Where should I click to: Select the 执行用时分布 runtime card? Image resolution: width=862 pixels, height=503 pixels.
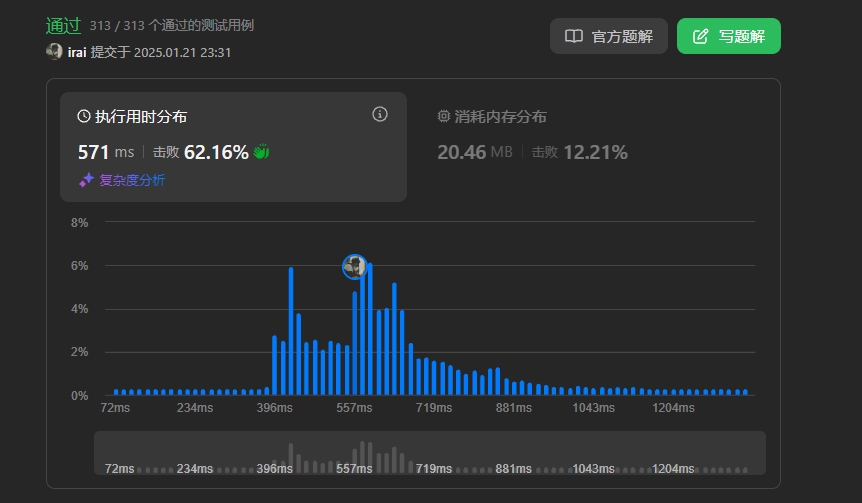click(233, 146)
